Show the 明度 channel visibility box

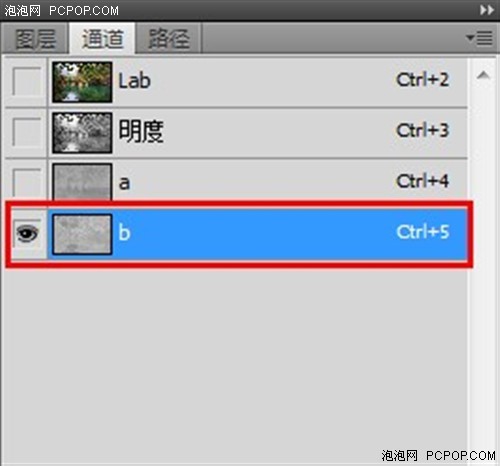pos(27,132)
